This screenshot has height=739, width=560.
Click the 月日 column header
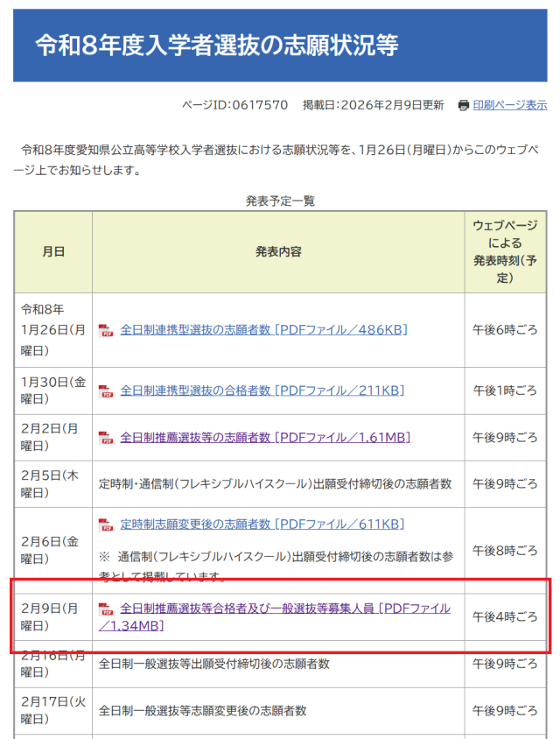53,252
